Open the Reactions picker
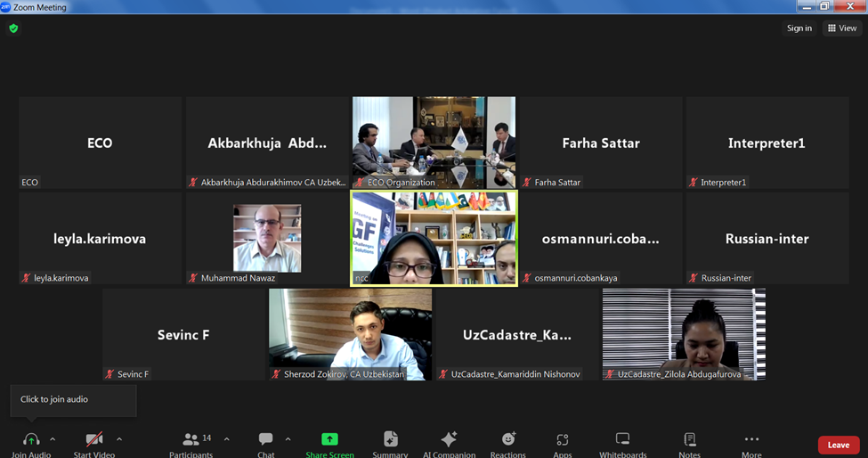 click(507, 439)
